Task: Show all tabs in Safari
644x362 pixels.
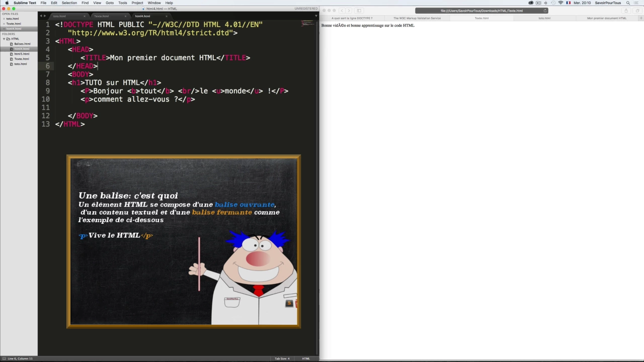Action: point(637,11)
